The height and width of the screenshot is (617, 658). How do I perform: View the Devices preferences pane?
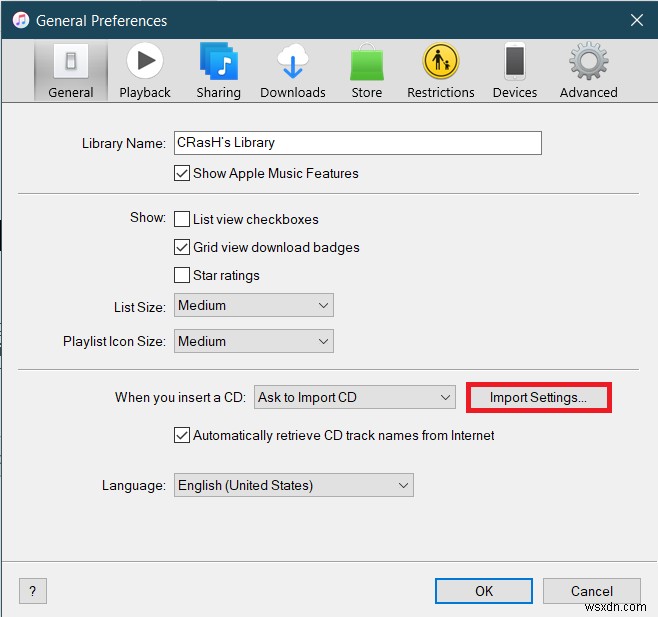pyautogui.click(x=515, y=71)
